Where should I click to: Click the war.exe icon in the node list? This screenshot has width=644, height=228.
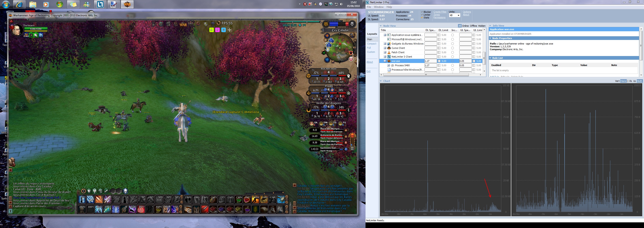[389, 61]
